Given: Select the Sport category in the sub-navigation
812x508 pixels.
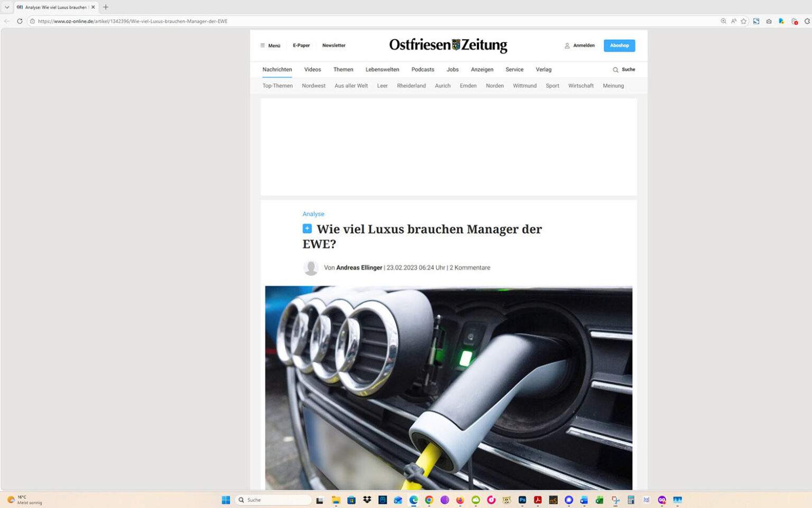Looking at the screenshot, I should click(552, 86).
